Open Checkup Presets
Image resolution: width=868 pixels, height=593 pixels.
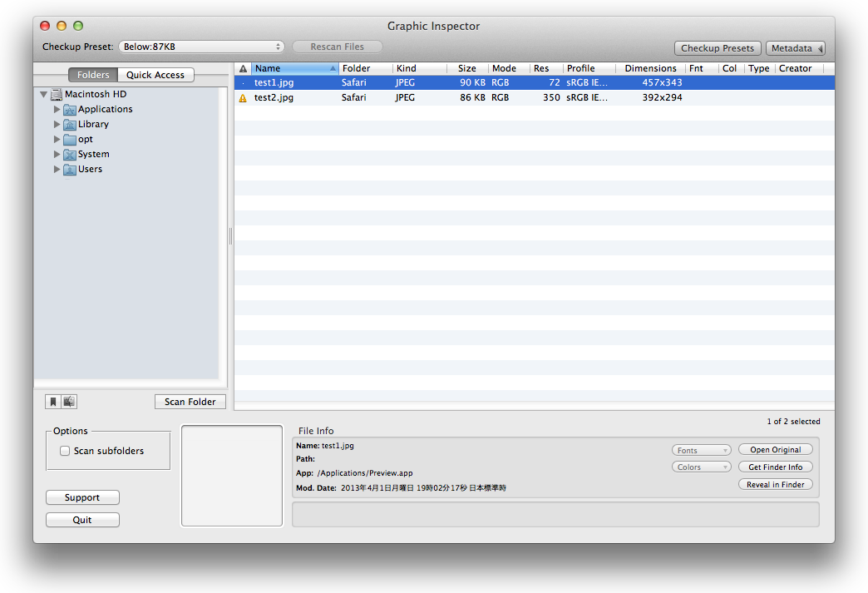718,48
